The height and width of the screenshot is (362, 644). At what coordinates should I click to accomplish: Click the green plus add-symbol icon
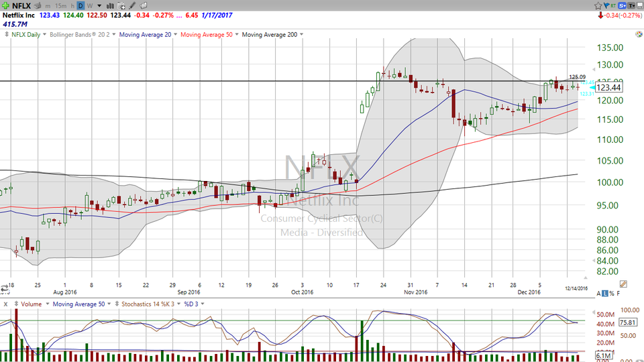click(6, 6)
